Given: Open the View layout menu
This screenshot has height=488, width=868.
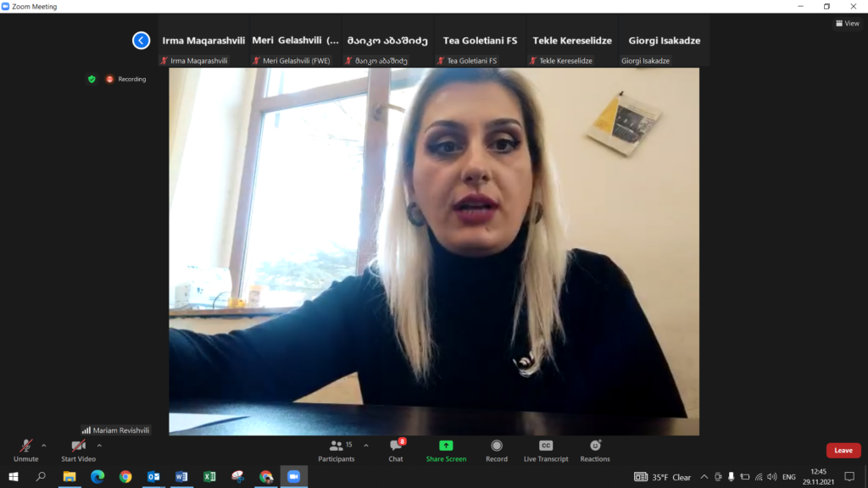Looking at the screenshot, I should [847, 24].
